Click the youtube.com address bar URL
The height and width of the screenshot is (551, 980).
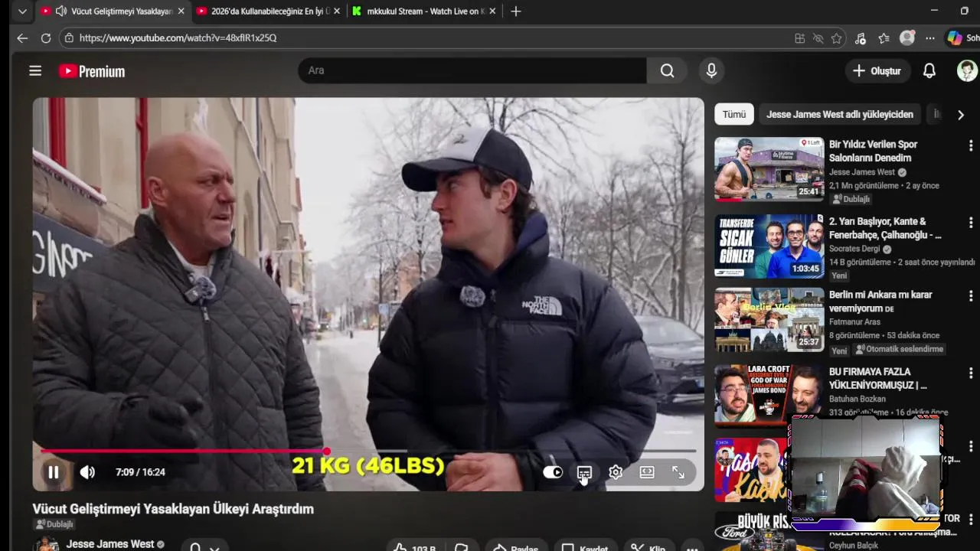[x=178, y=37]
